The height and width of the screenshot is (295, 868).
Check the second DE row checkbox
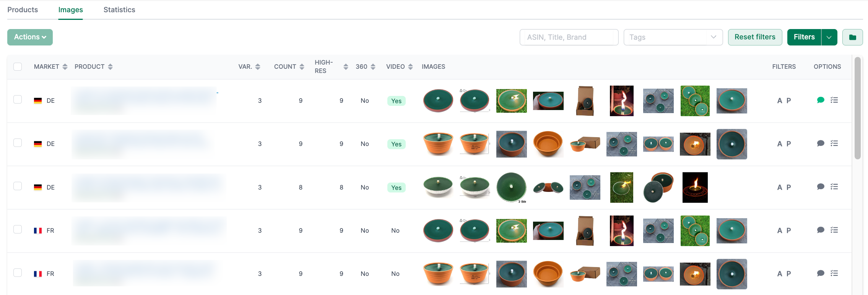[x=18, y=143]
